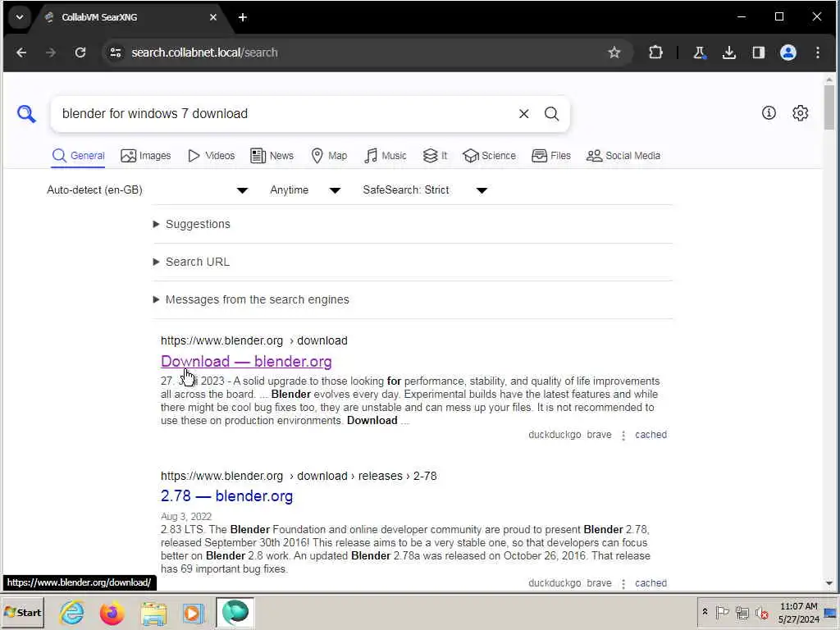Open the Chrome profile avatar
The width and height of the screenshot is (840, 630).
[787, 52]
